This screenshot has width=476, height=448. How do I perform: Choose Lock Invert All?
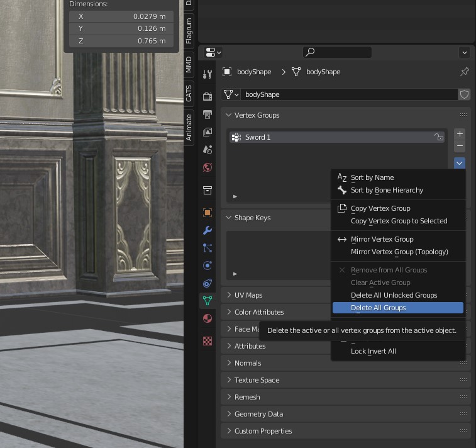point(398,351)
